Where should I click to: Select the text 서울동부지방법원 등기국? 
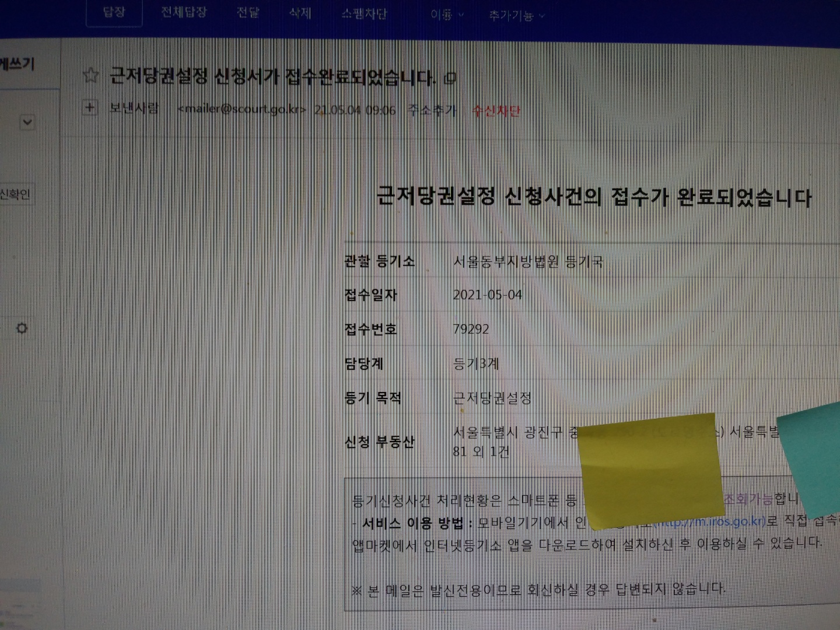pyautogui.click(x=528, y=261)
